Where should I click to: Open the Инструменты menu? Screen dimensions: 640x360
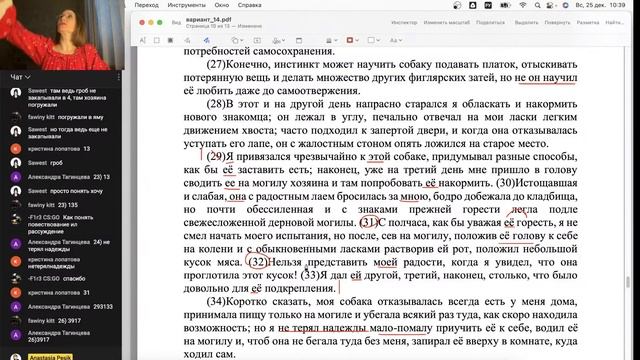pyautogui.click(x=186, y=5)
